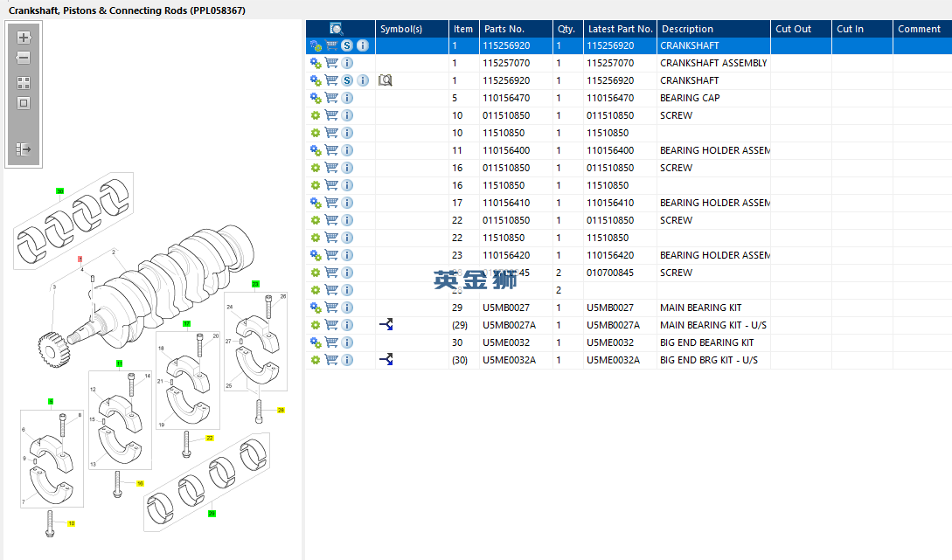
Task: Click gears icon for MAIN BEARING KIT U5MB0027
Action: click(316, 308)
